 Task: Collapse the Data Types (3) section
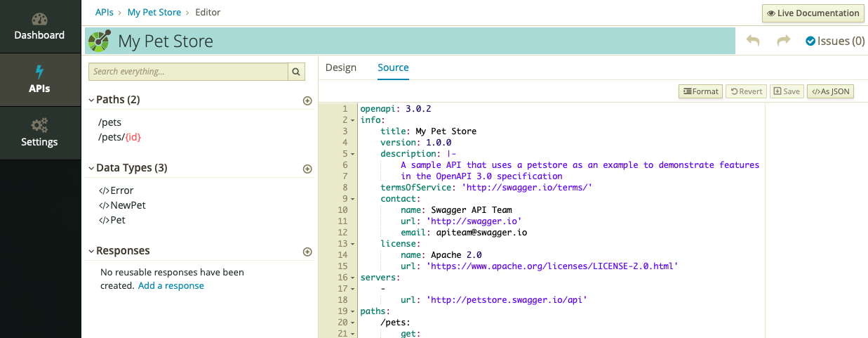pyautogui.click(x=92, y=169)
